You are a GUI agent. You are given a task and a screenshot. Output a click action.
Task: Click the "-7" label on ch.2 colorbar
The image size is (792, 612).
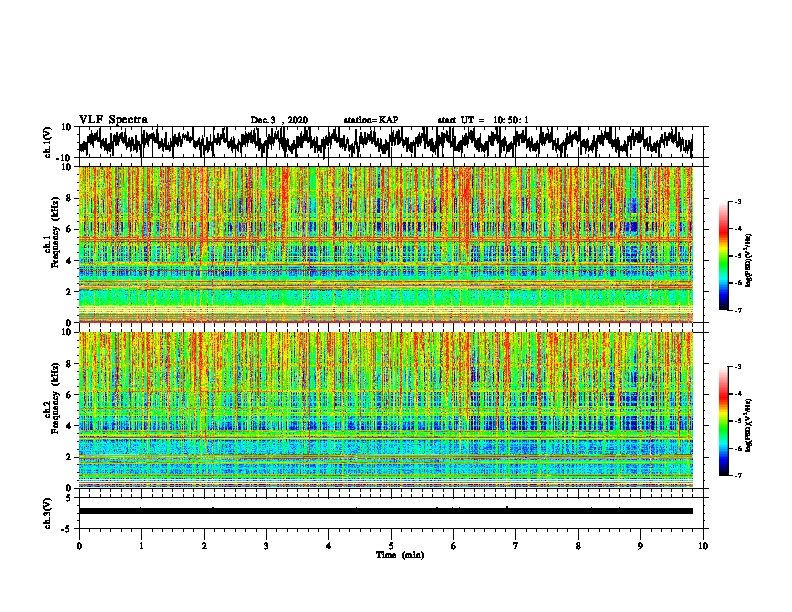pos(738,475)
